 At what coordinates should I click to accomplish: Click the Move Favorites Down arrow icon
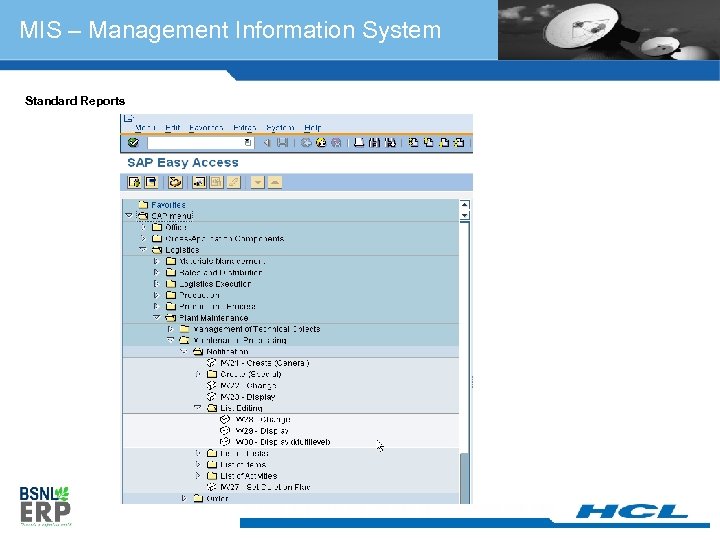(x=258, y=182)
